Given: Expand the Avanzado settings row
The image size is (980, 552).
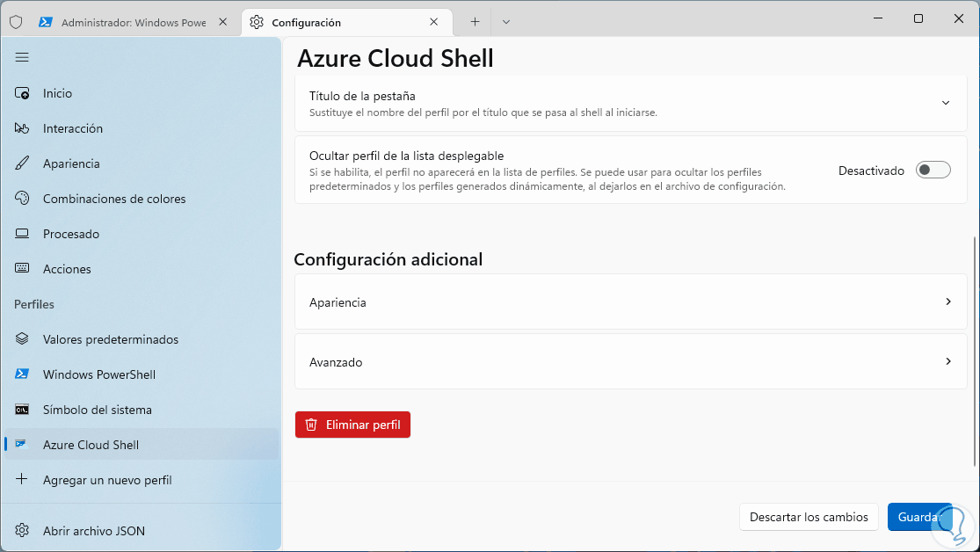Looking at the screenshot, I should (630, 361).
